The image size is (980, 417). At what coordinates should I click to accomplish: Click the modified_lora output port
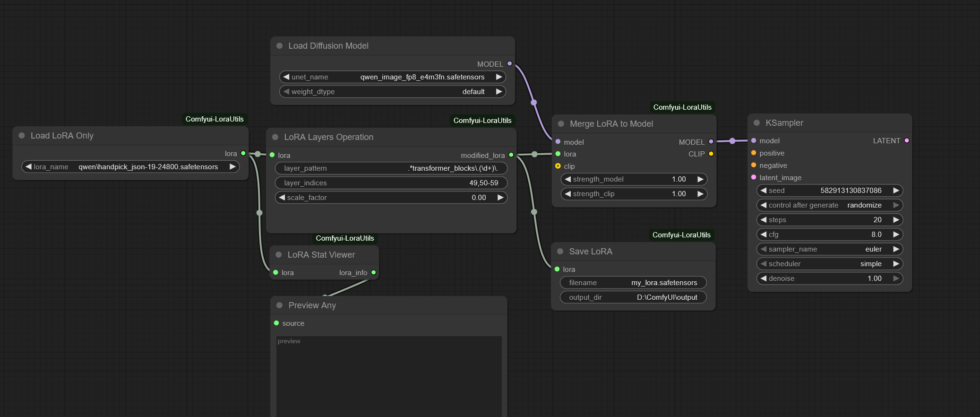click(511, 155)
